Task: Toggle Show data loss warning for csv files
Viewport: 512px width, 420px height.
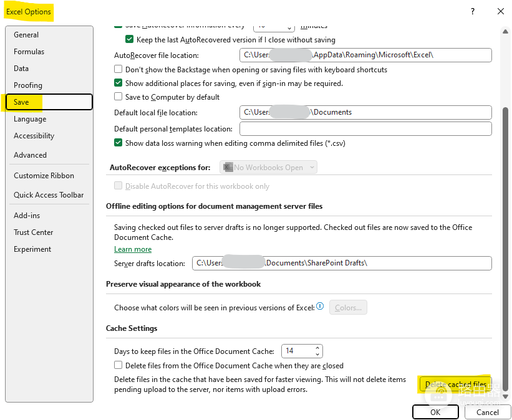Action: pyautogui.click(x=118, y=143)
